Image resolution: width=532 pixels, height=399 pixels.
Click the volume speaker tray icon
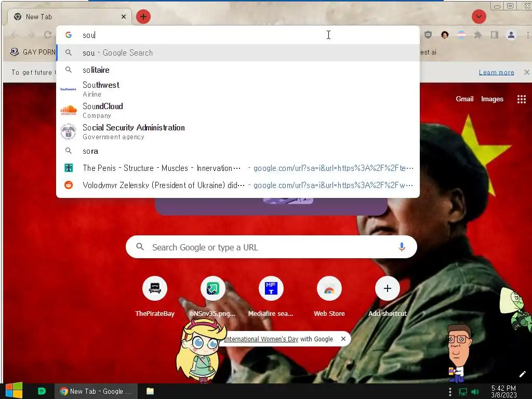click(475, 392)
